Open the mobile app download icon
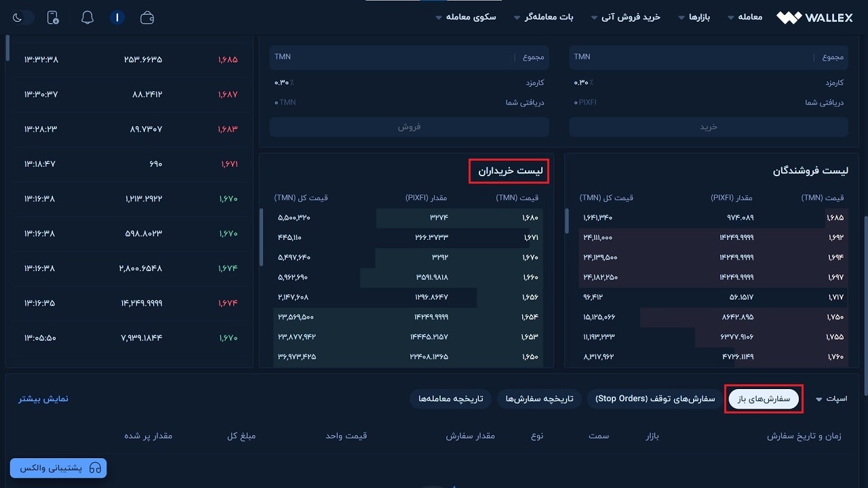This screenshot has width=868, height=488. (53, 18)
